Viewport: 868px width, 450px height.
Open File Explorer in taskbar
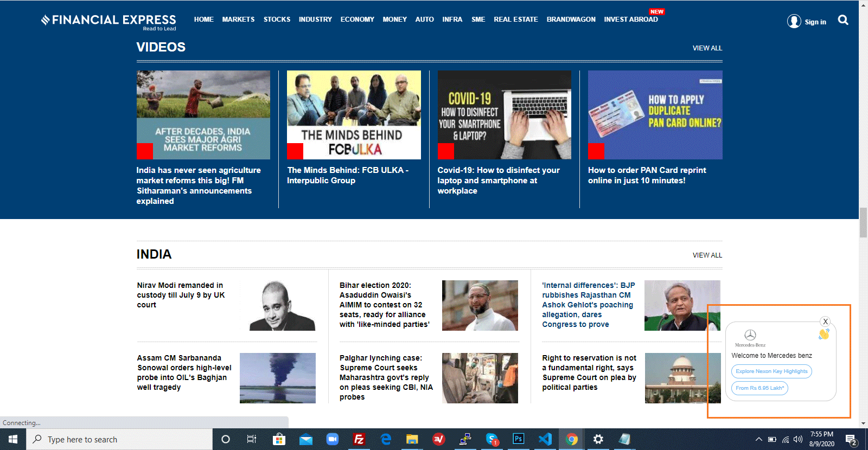click(412, 439)
